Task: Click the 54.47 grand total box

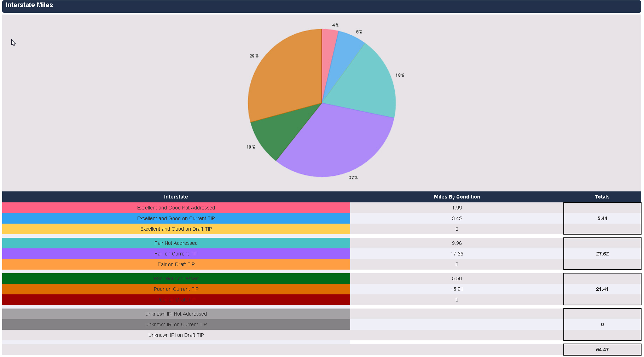Action: tap(602, 350)
